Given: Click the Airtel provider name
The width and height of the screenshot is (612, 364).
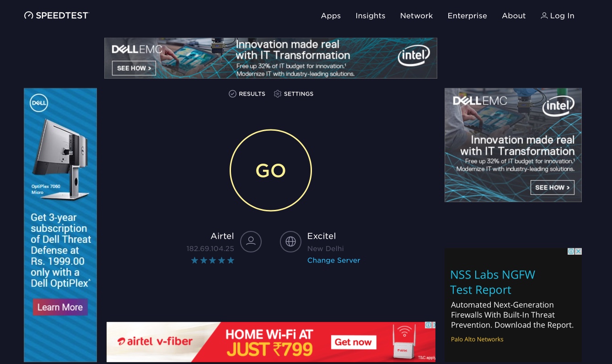Looking at the screenshot, I should 222,236.
